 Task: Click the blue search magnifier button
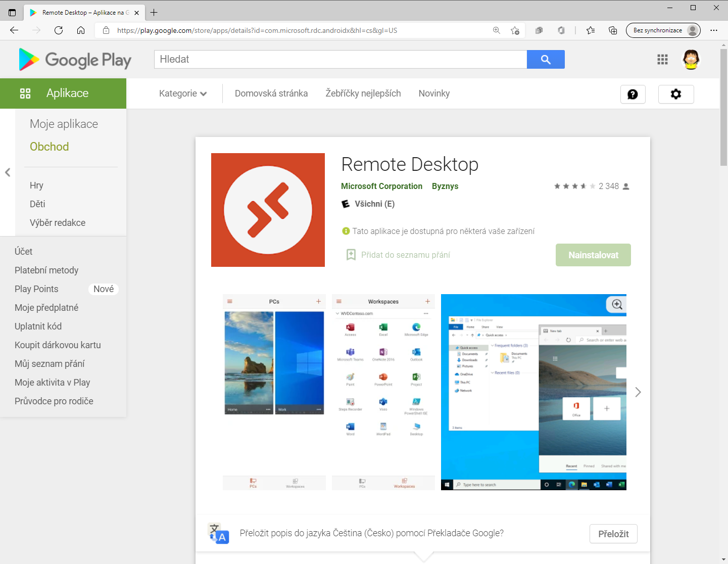[546, 59]
